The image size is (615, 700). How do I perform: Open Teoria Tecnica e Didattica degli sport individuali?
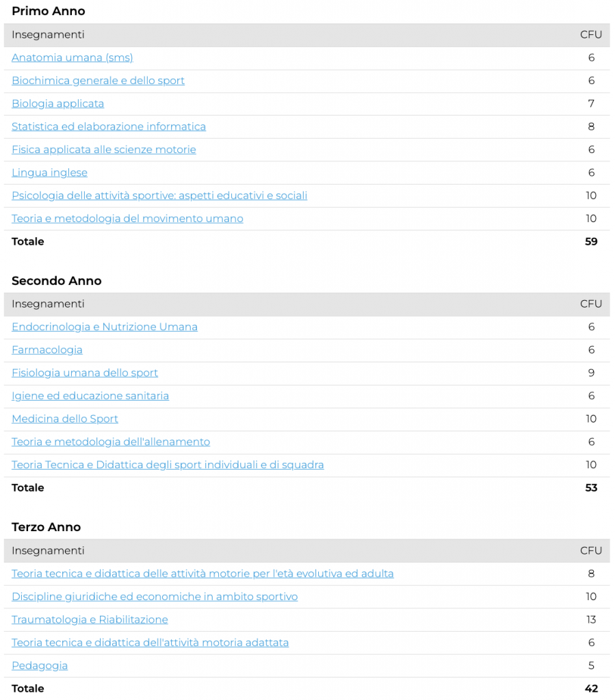pos(167,465)
